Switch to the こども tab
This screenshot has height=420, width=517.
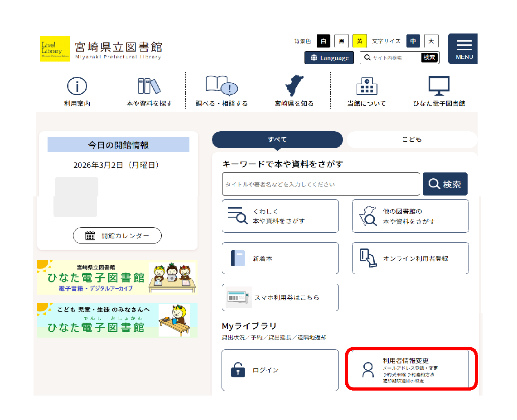411,139
